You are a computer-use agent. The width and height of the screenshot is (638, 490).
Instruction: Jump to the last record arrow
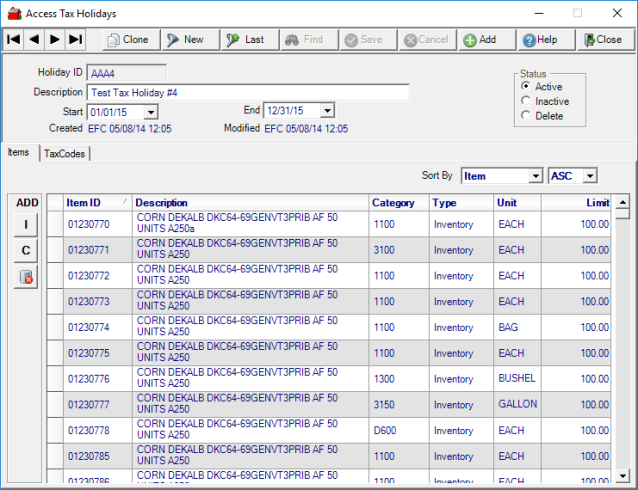coord(76,39)
